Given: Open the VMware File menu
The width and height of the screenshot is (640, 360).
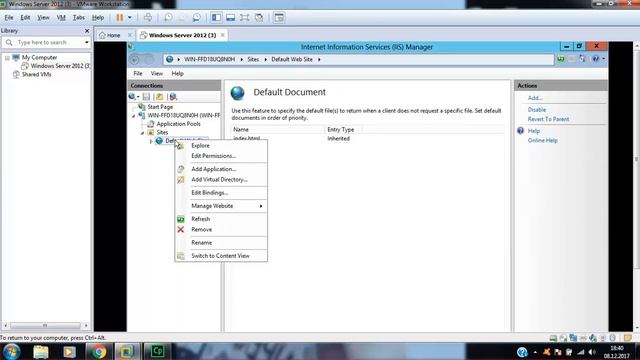Looking at the screenshot, I should click(x=9, y=18).
